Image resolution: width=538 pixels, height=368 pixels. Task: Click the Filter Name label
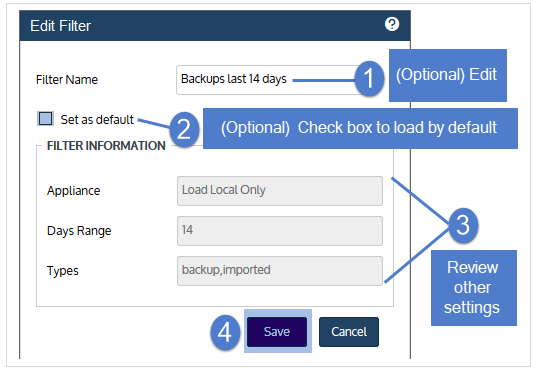(67, 80)
